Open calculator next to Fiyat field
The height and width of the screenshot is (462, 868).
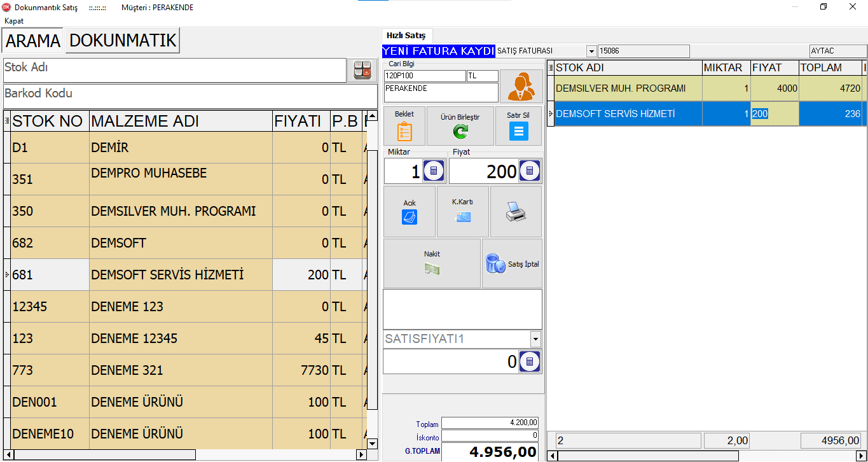click(x=530, y=171)
